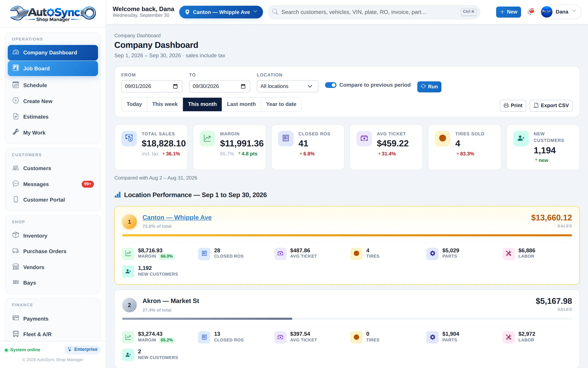Click the Total Sales card icon

click(x=129, y=138)
